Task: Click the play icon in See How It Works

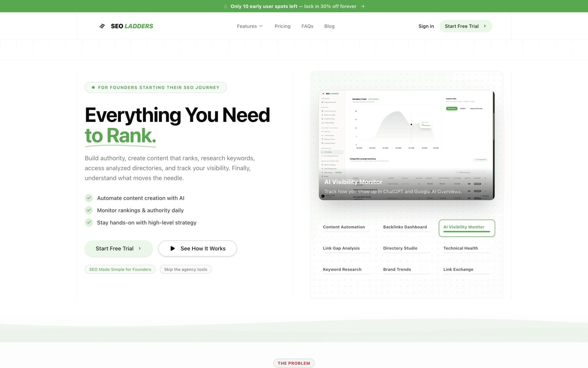Action: pyautogui.click(x=173, y=248)
